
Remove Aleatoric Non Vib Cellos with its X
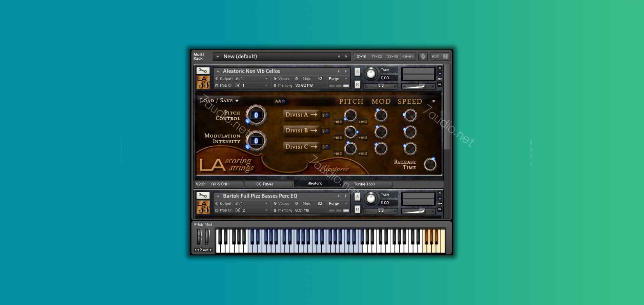point(440,68)
